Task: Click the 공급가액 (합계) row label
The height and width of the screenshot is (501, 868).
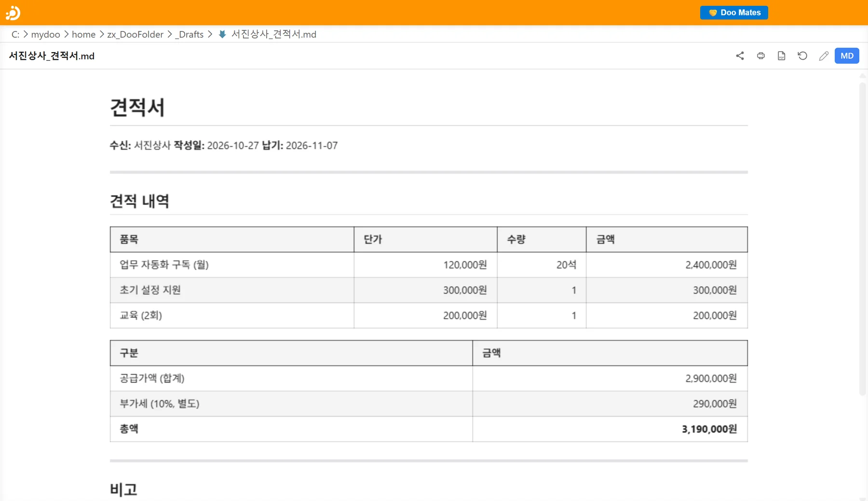Action: (x=291, y=378)
